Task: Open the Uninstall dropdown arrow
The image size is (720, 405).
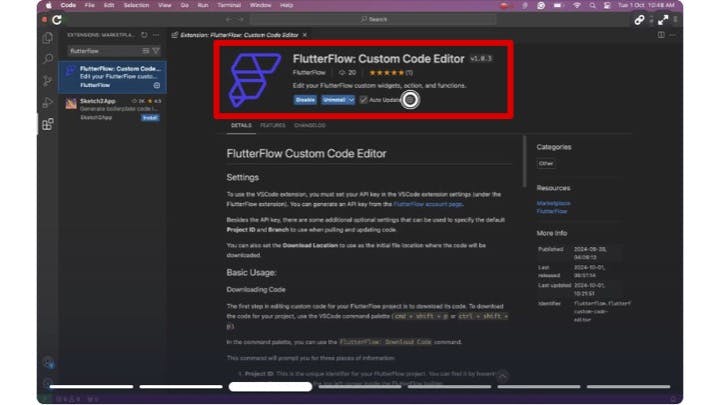Action: coord(351,100)
